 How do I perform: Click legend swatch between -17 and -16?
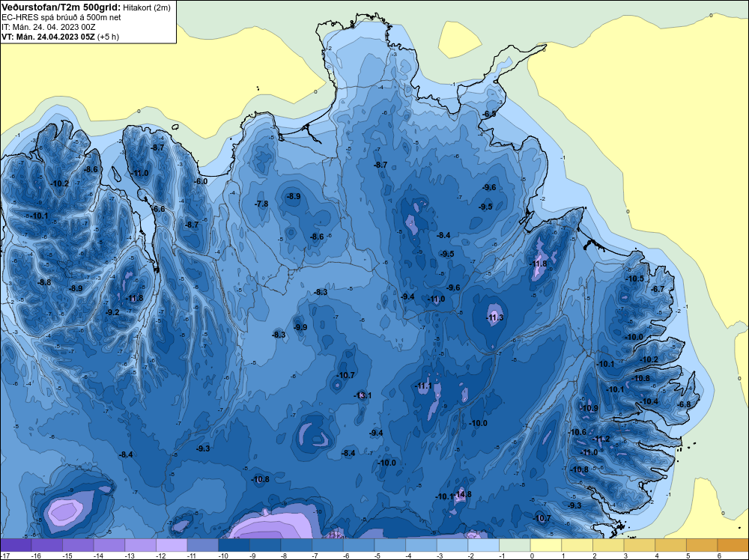click(16, 545)
